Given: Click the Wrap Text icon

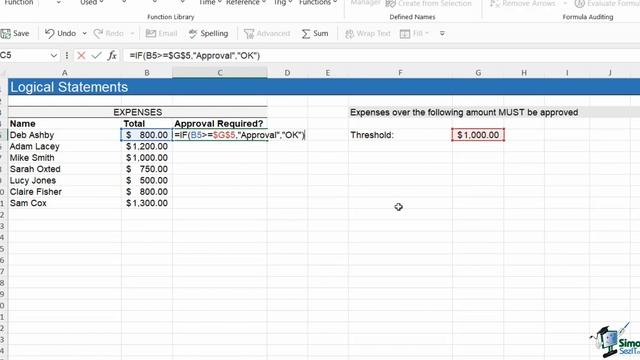Looking at the screenshot, I should point(349,33).
